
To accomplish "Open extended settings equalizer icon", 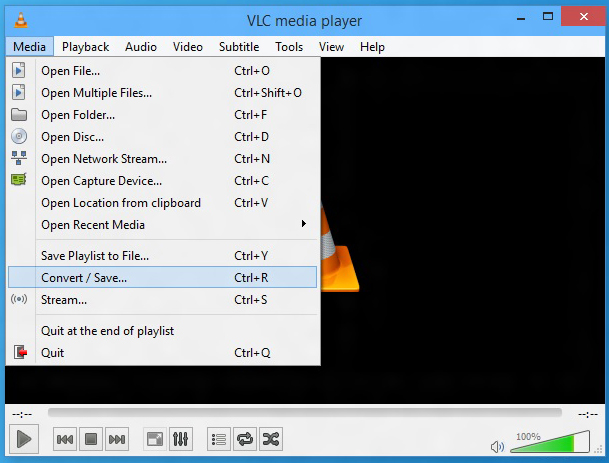I will [181, 439].
